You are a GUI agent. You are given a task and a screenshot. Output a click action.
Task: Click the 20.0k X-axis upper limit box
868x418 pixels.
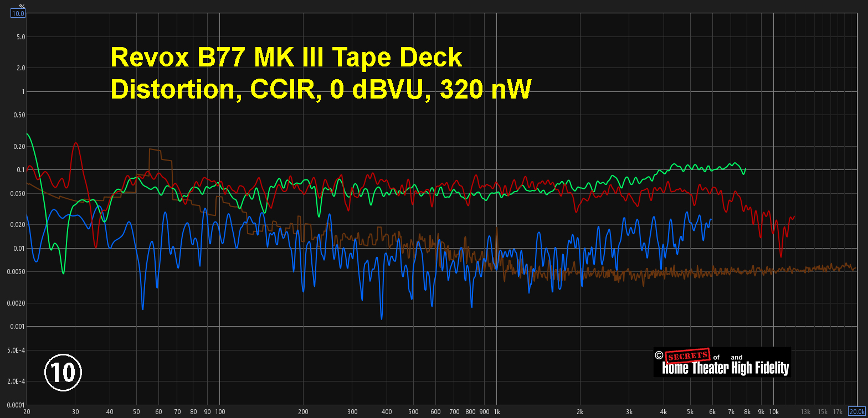point(857,412)
